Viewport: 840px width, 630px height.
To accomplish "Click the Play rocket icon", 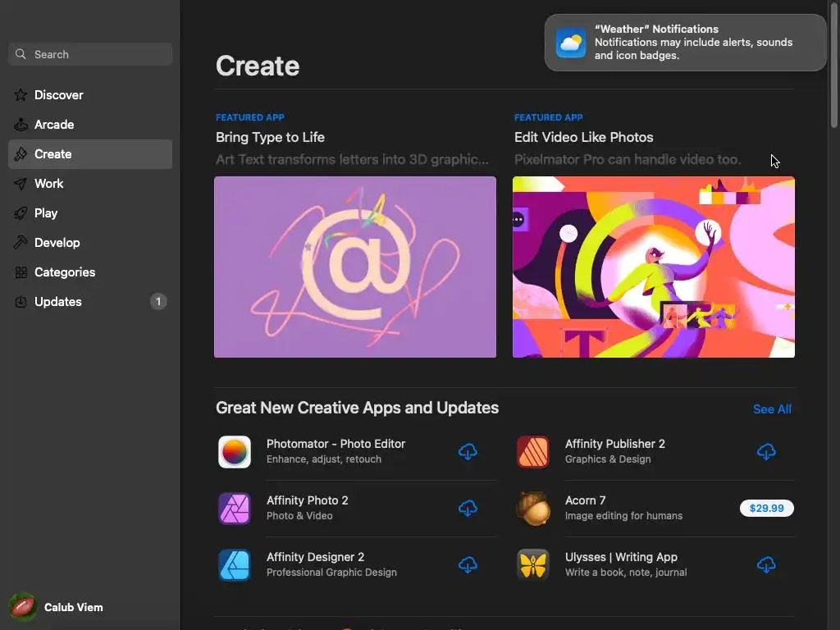I will (x=21, y=213).
